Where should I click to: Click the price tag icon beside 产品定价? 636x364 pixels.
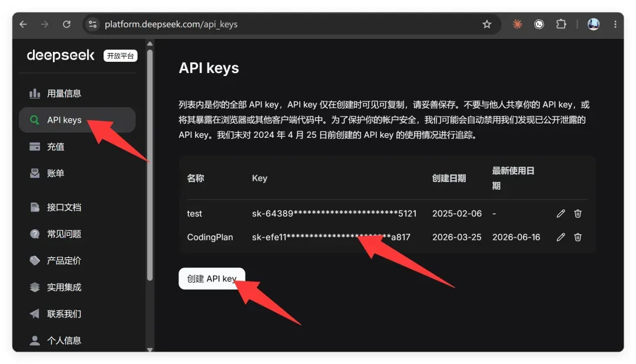(x=35, y=260)
